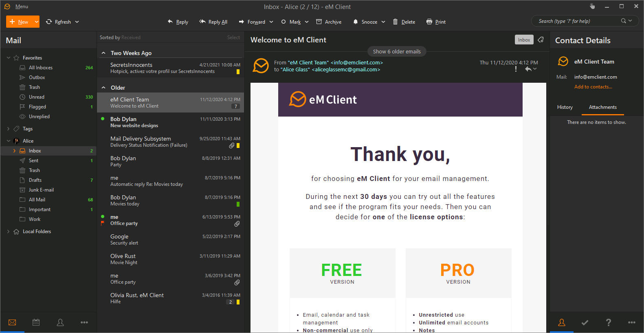Open the reply options dropdown in message header
Viewport: 644px width, 333px height.
(x=535, y=69)
